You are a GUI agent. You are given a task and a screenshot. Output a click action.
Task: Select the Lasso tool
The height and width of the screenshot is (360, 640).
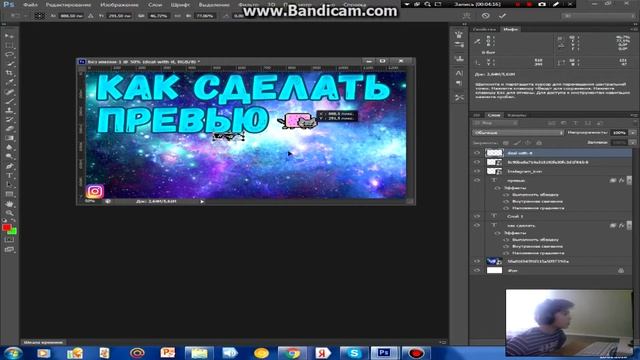coord(9,55)
